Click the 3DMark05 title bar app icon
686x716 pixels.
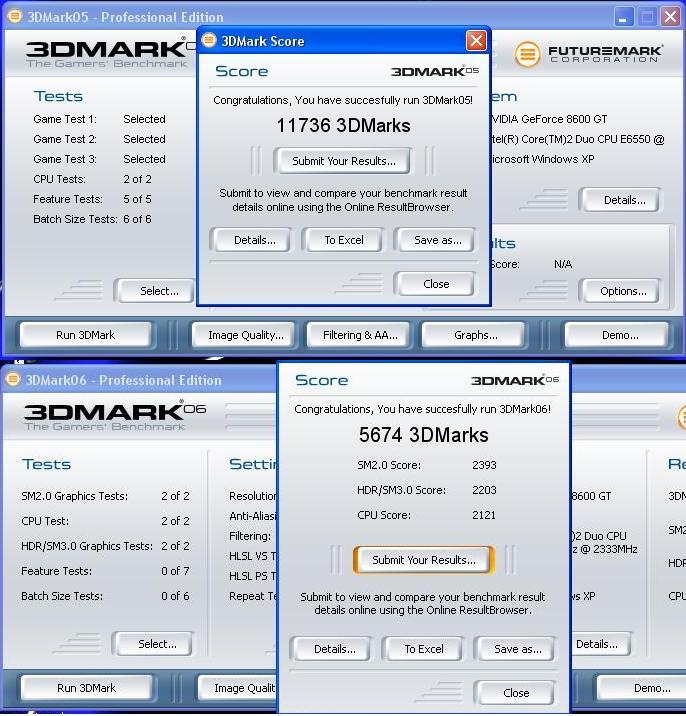point(15,16)
